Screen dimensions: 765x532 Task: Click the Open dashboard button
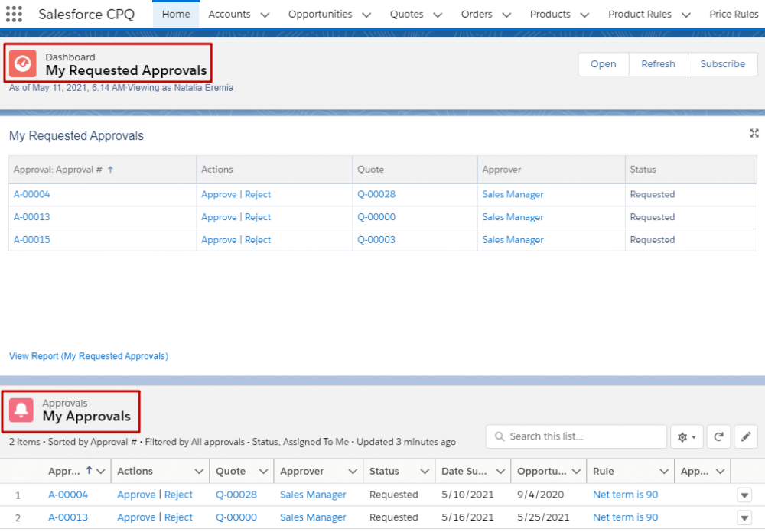(x=604, y=64)
